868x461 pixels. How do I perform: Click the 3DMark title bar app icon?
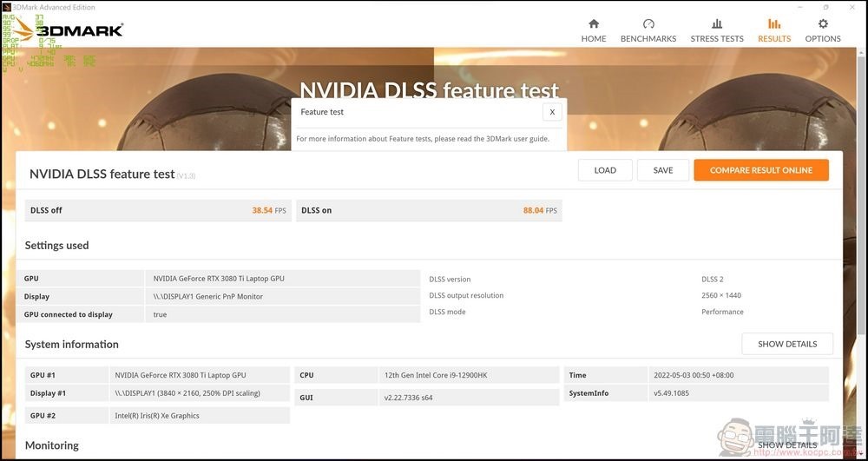(7, 7)
